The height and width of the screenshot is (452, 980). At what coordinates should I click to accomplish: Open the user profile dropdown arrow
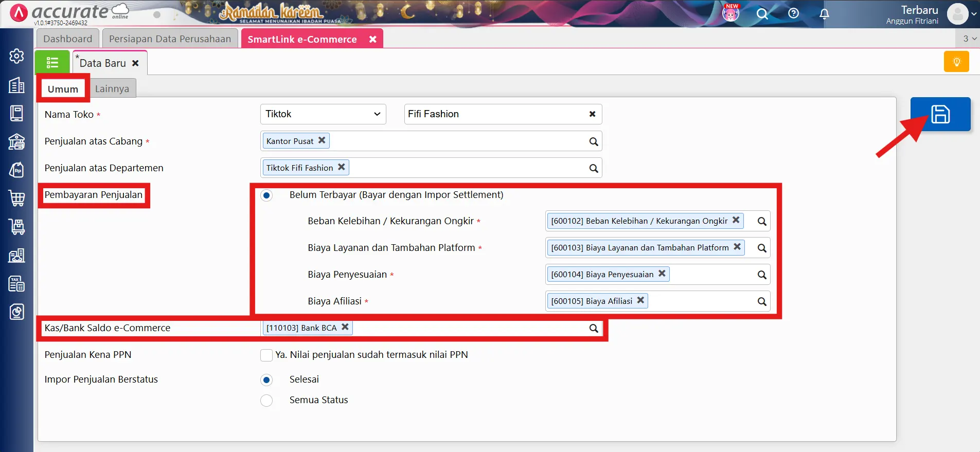973,14
